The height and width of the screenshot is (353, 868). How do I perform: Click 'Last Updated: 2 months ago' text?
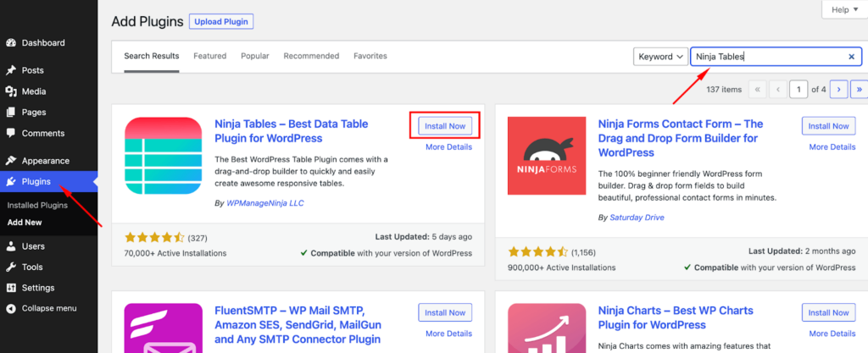[x=802, y=251]
